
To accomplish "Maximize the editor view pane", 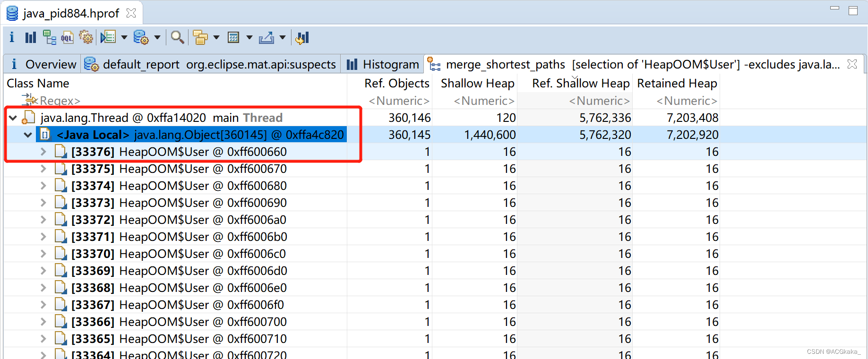I will (x=853, y=10).
